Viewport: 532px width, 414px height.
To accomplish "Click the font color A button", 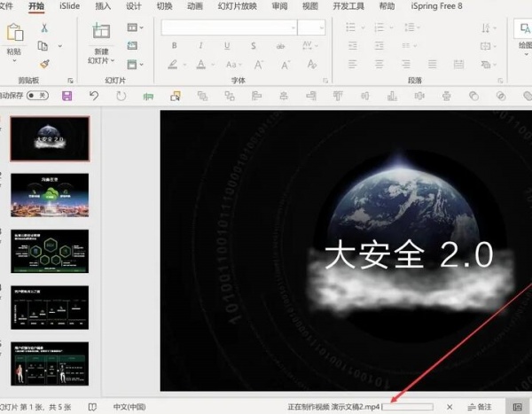I will tap(201, 64).
